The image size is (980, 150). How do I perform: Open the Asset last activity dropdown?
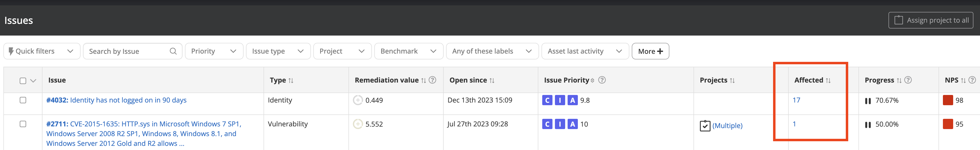[x=585, y=51]
